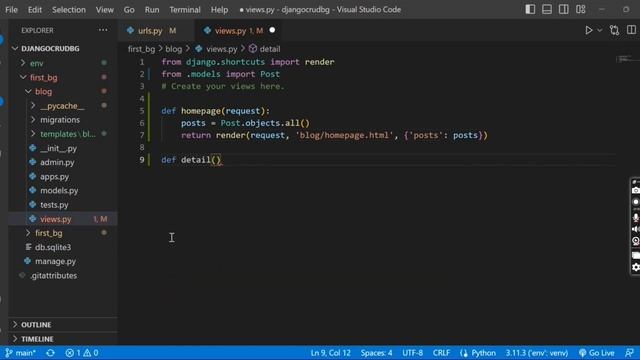
Task: Open manage.py file
Action: coord(55,261)
